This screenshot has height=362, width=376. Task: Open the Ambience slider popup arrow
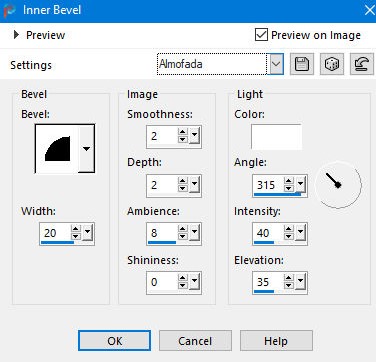point(194,232)
